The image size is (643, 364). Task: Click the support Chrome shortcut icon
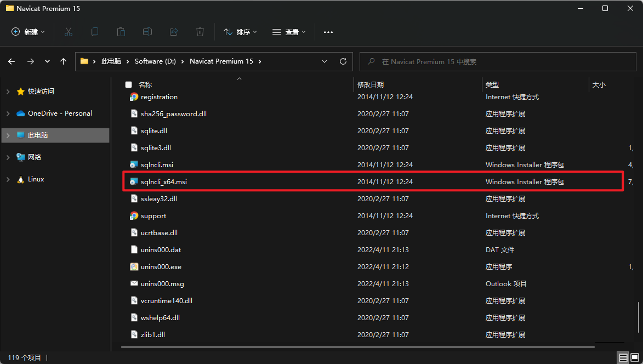134,215
